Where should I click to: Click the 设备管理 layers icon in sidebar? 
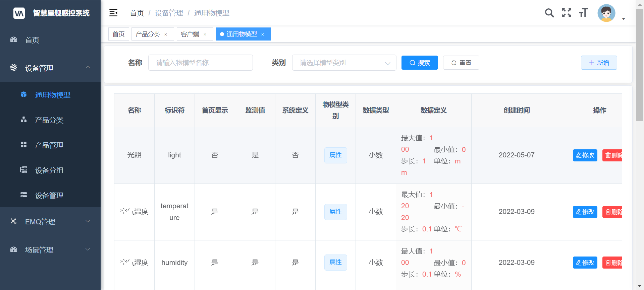(13, 68)
